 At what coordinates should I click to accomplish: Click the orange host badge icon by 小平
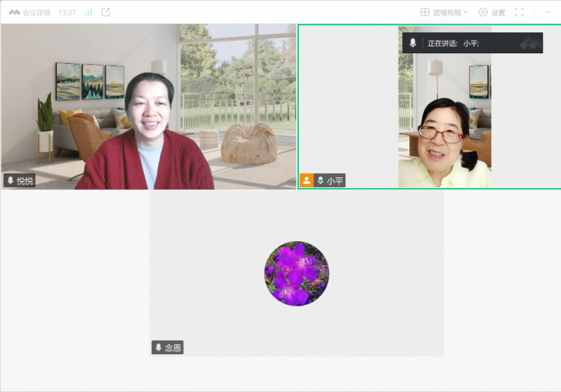point(307,181)
